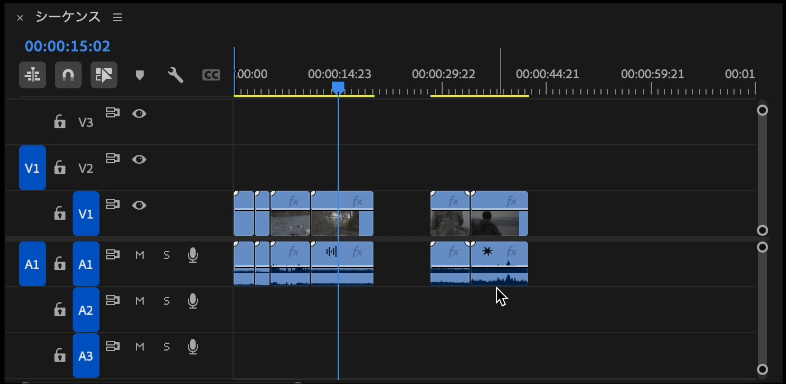Image resolution: width=786 pixels, height=384 pixels.
Task: Toggle sync lock on V1
Action: pos(113,205)
